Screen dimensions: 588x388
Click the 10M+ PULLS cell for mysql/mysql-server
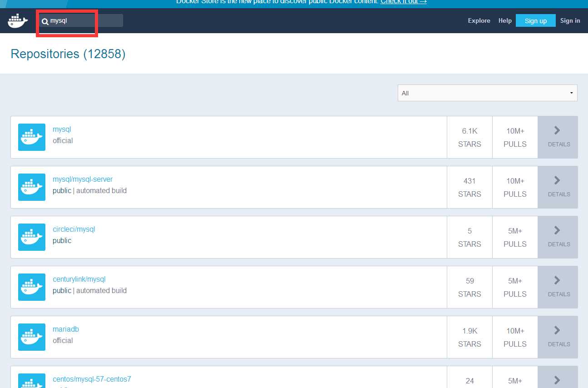pyautogui.click(x=515, y=187)
